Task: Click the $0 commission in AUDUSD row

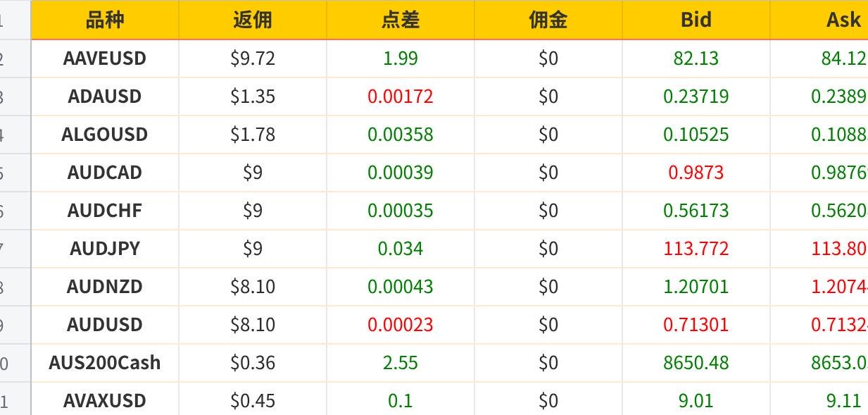Action: pos(548,325)
